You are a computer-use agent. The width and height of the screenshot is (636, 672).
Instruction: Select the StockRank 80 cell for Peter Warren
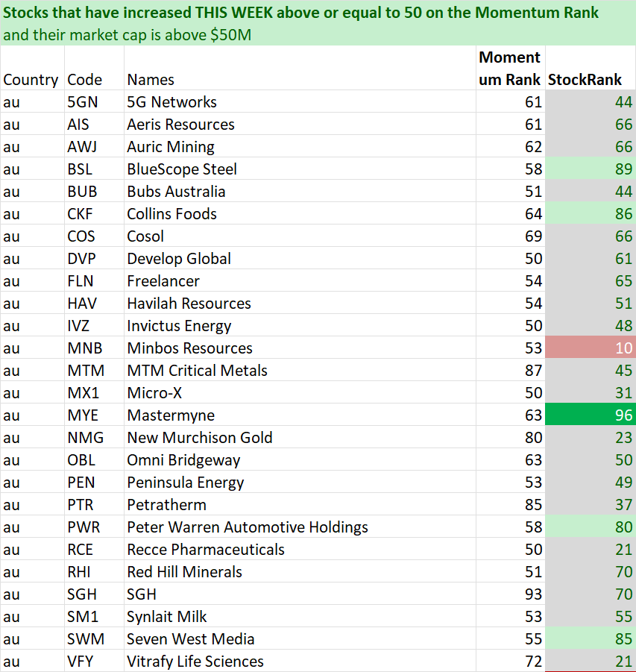tap(590, 527)
